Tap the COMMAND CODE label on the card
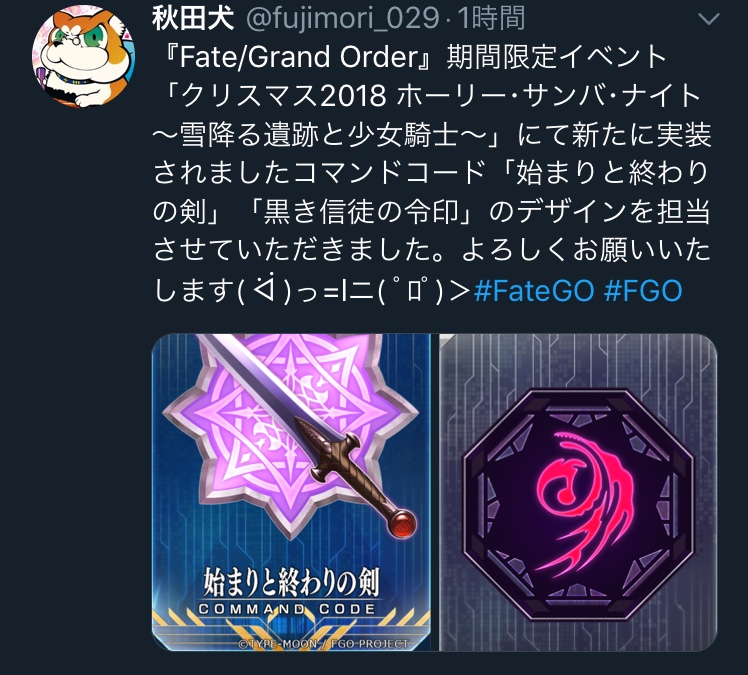This screenshot has height=675, width=748. pyautogui.click(x=287, y=609)
